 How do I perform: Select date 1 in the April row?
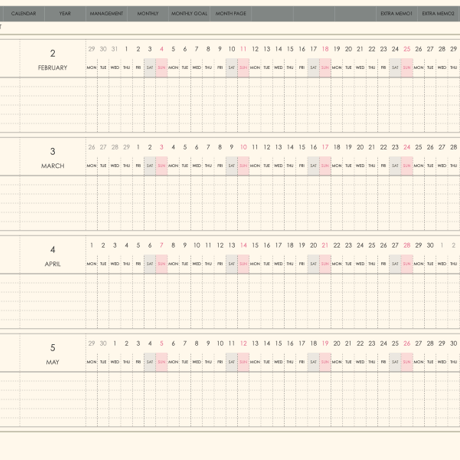(92, 245)
